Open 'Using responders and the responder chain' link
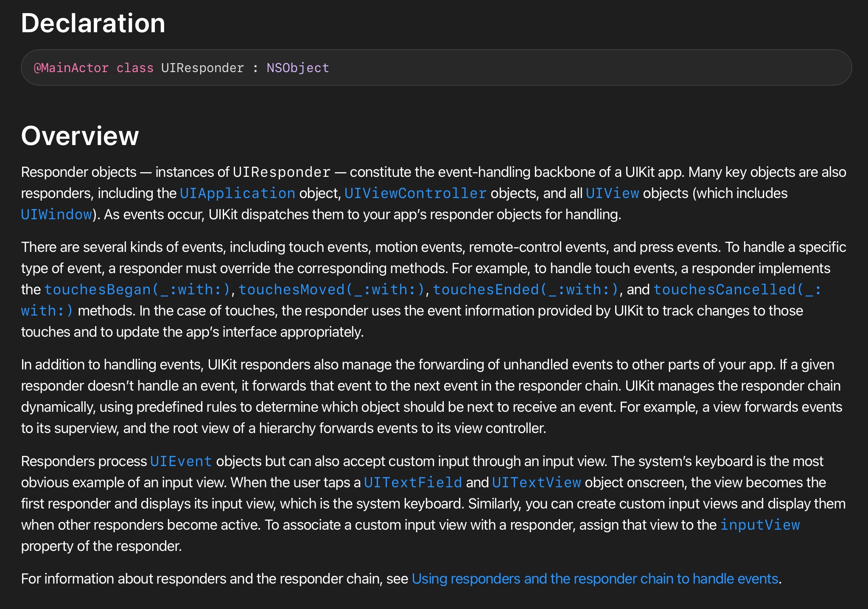 click(x=595, y=579)
